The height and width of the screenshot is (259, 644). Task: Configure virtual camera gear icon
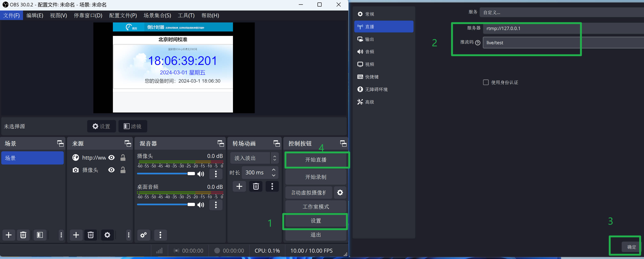[x=340, y=192]
